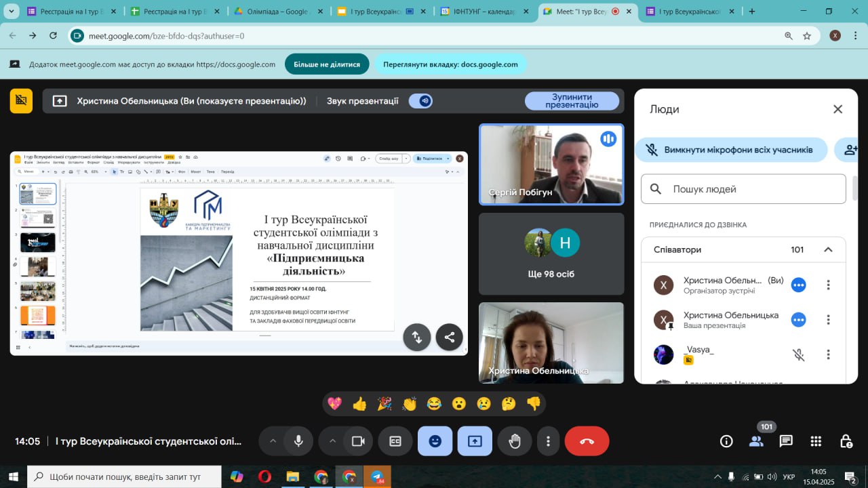Click Windows taskbar search box
Image resolution: width=868 pixels, height=488 pixels.
(124, 477)
